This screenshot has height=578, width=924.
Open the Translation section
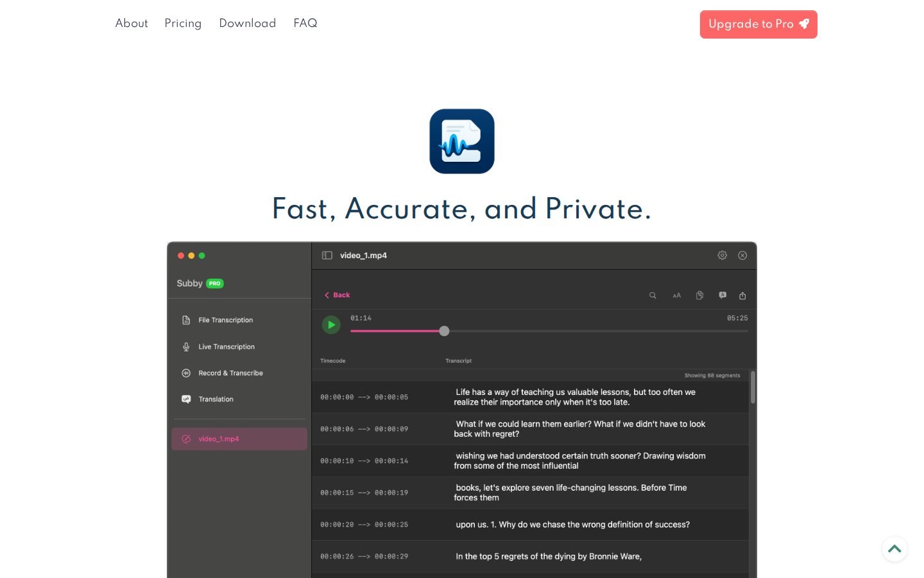[x=239, y=399]
